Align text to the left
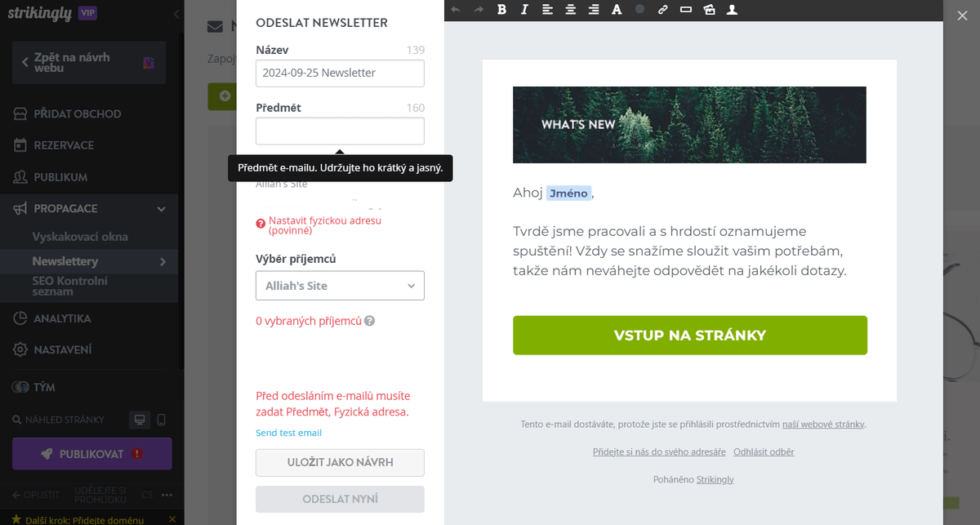 [547, 10]
